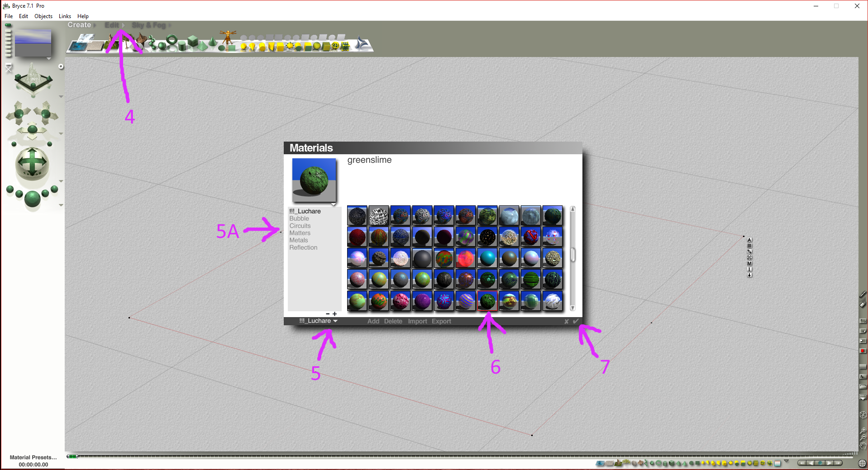
Task: Open the Nano preview options triangle
Action: (48, 59)
